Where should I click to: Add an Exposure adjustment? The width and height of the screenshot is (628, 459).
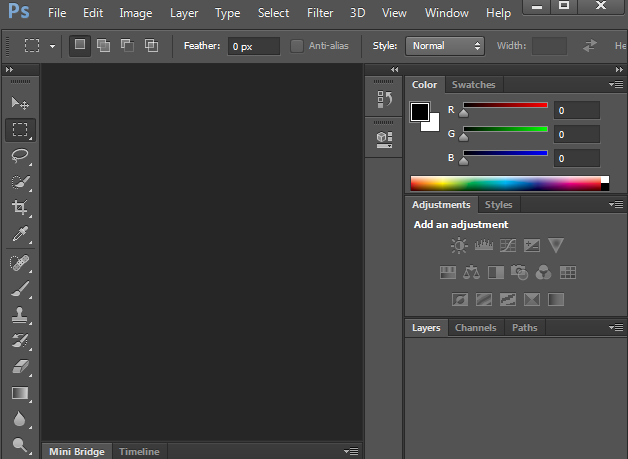click(532, 245)
